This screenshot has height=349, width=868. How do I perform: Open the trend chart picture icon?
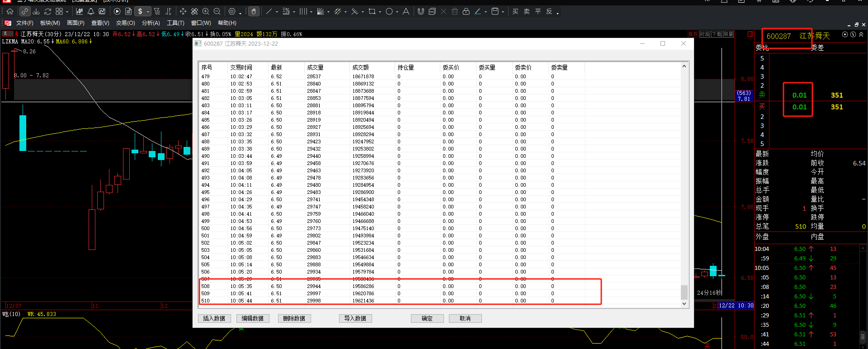pos(102,11)
